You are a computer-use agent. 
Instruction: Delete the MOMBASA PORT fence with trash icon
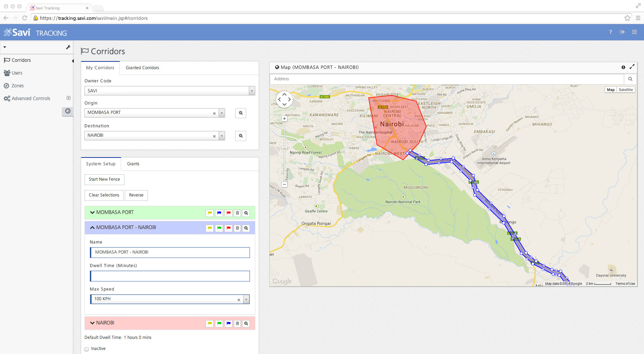click(237, 213)
